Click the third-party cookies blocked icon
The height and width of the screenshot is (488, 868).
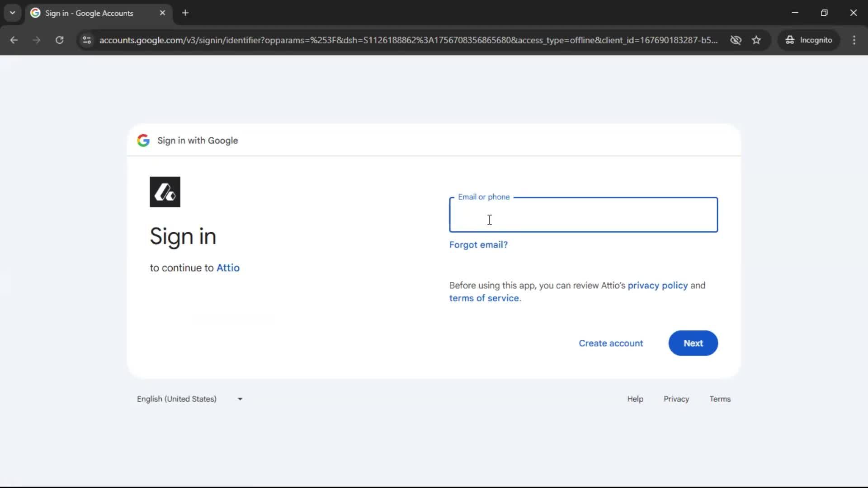pyautogui.click(x=736, y=40)
